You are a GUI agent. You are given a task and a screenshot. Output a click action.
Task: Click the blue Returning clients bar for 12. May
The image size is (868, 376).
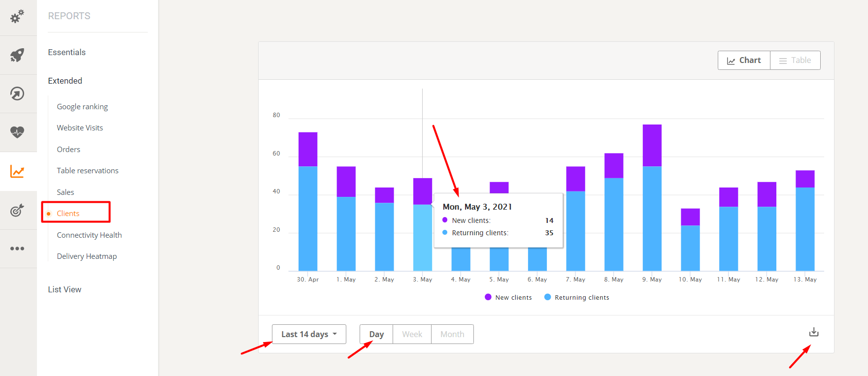767,239
